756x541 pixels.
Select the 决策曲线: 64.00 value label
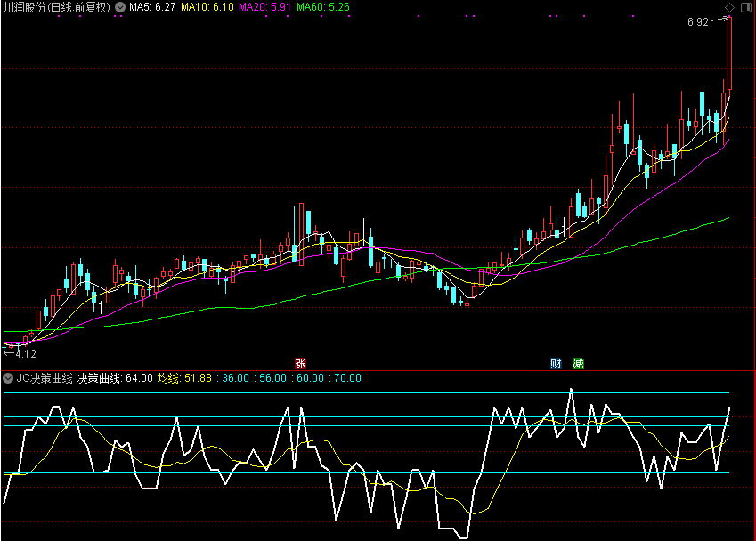click(115, 378)
